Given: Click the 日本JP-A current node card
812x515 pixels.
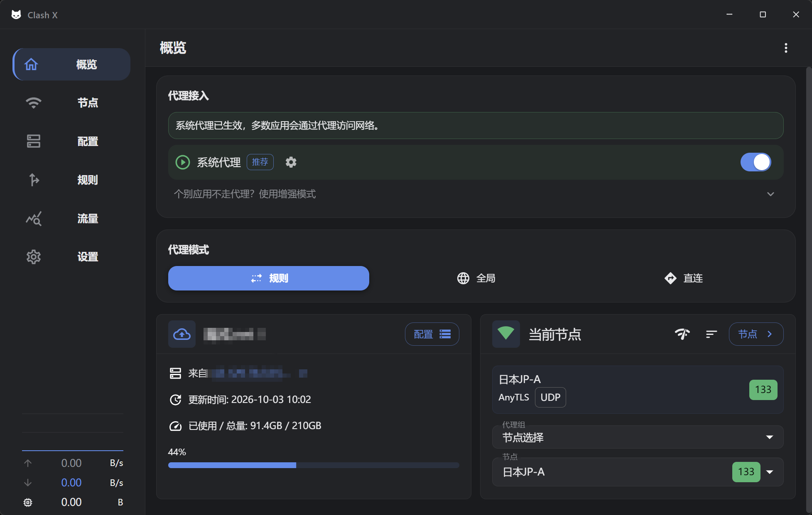Looking at the screenshot, I should coord(638,389).
